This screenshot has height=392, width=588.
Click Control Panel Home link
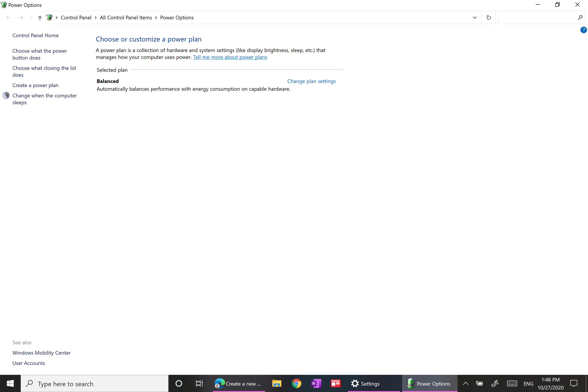pyautogui.click(x=35, y=35)
